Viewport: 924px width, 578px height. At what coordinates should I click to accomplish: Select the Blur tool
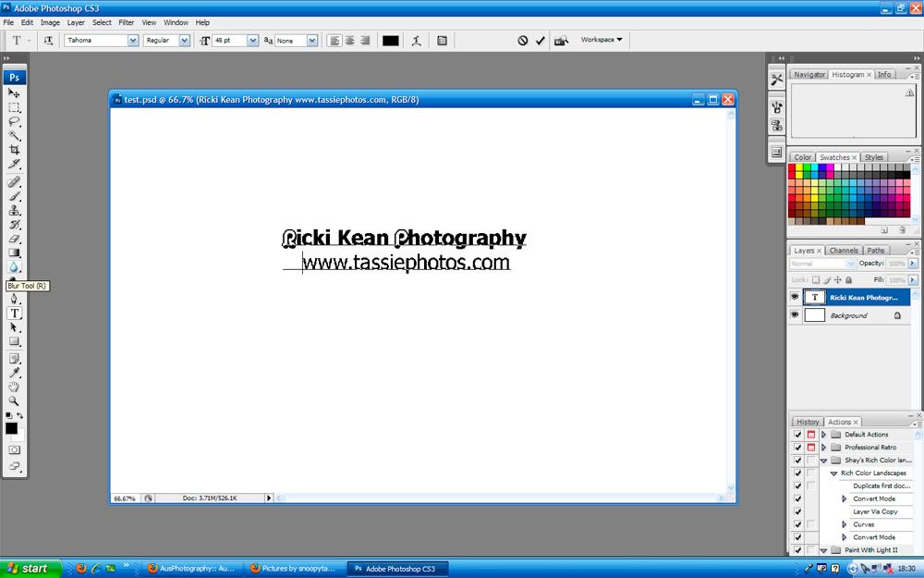pos(14,267)
